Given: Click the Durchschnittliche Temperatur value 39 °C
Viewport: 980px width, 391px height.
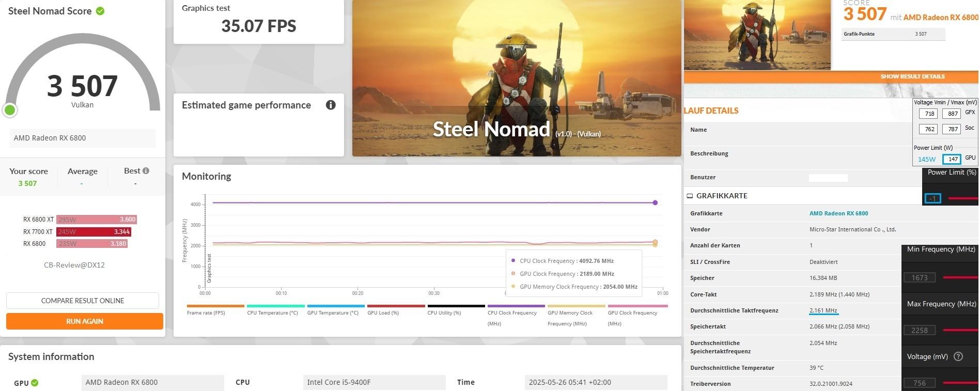Looking at the screenshot, I should click(x=817, y=368).
